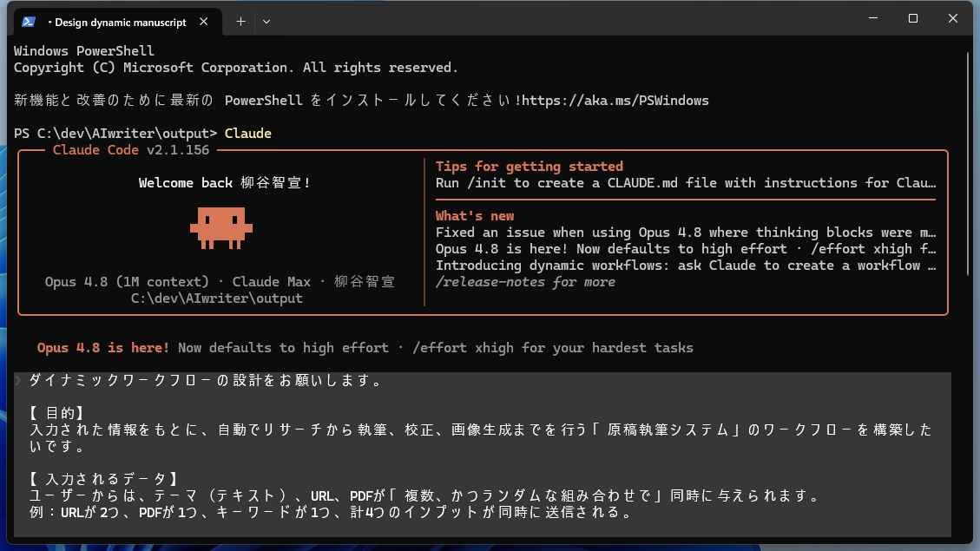980x551 pixels.
Task: Click the Tips for getting started heading
Action: point(529,167)
